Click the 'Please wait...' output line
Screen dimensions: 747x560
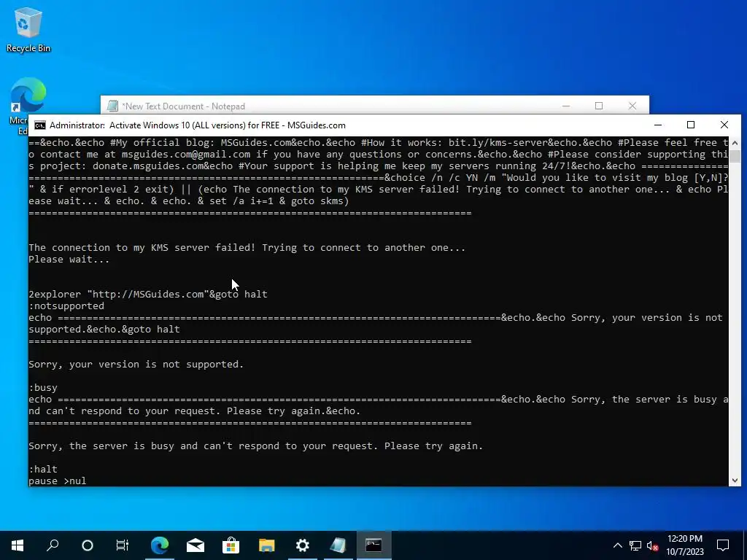pyautogui.click(x=69, y=260)
